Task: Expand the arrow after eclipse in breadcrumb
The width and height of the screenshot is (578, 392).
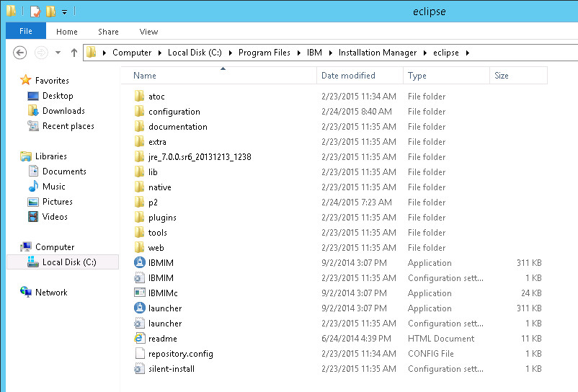Action: (x=468, y=53)
